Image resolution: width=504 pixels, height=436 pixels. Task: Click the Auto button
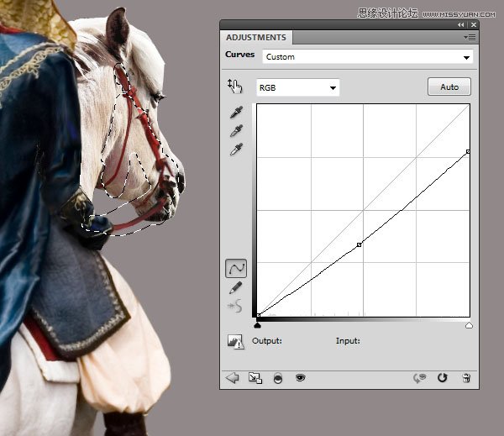449,87
